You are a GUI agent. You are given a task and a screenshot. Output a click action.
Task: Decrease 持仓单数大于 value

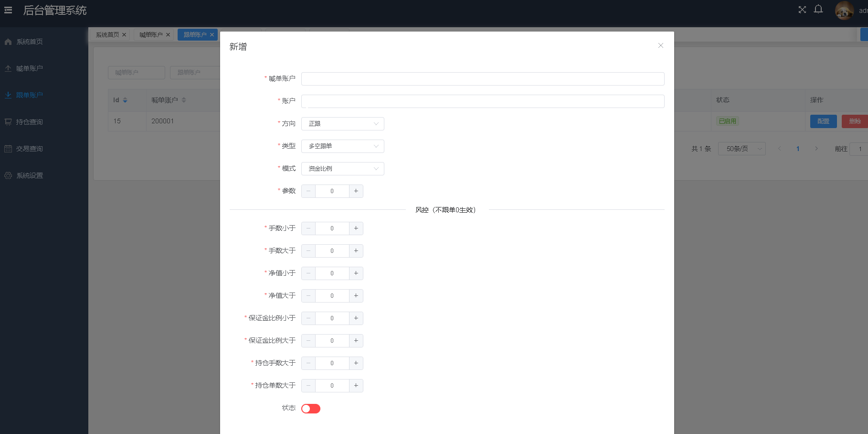pos(308,386)
